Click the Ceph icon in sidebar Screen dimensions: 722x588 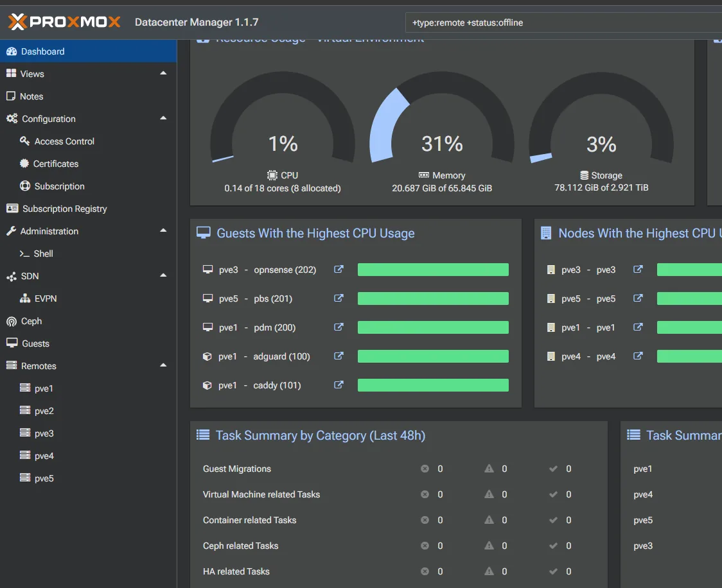[x=12, y=322]
